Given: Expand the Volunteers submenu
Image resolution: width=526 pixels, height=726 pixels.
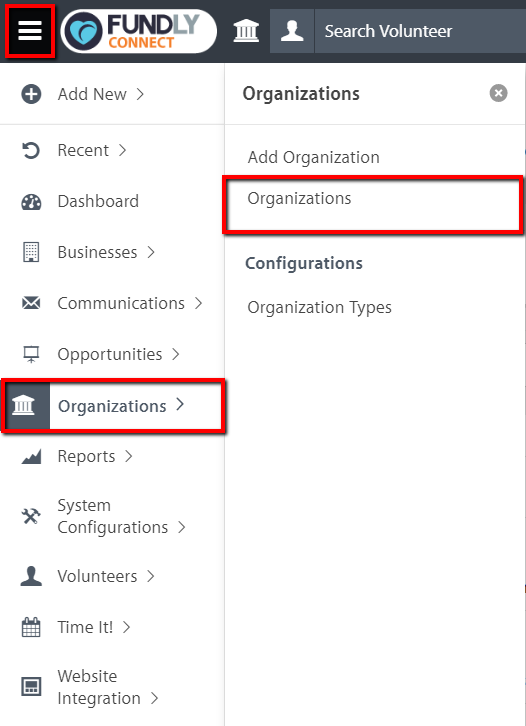Looking at the screenshot, I should coord(150,576).
